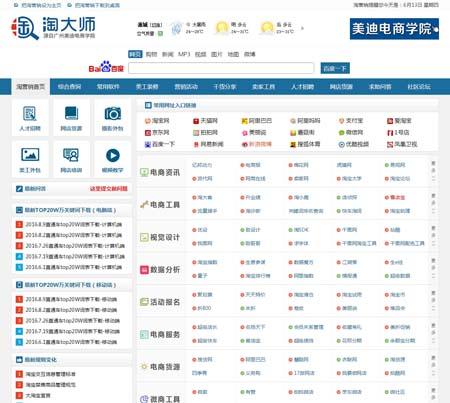
Task: Select the 地图 search tab
Action: (233, 54)
